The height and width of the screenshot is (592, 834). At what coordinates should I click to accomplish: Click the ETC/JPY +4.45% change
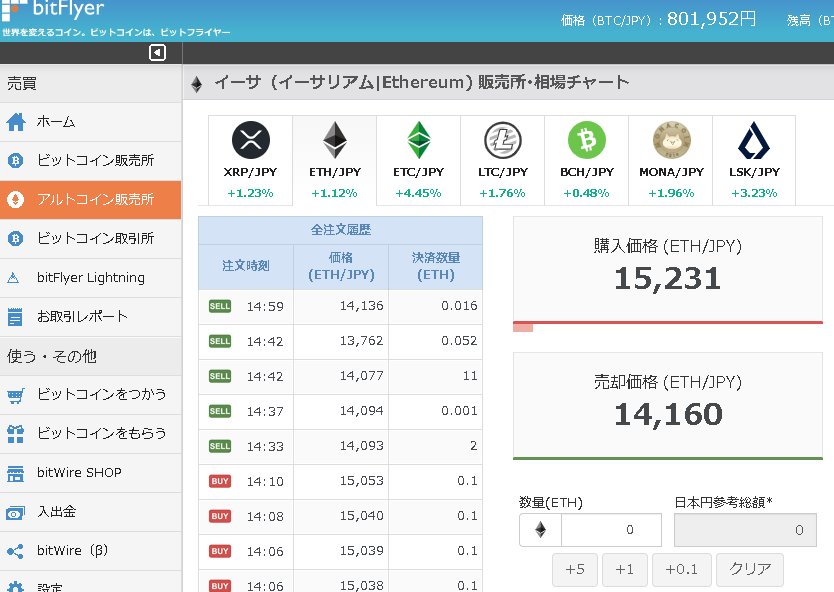(x=419, y=193)
